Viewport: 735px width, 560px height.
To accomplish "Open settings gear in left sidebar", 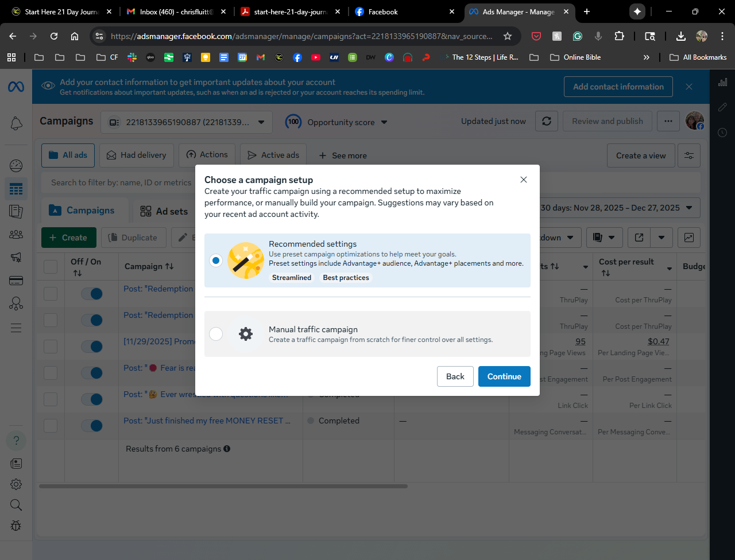I will pyautogui.click(x=16, y=484).
